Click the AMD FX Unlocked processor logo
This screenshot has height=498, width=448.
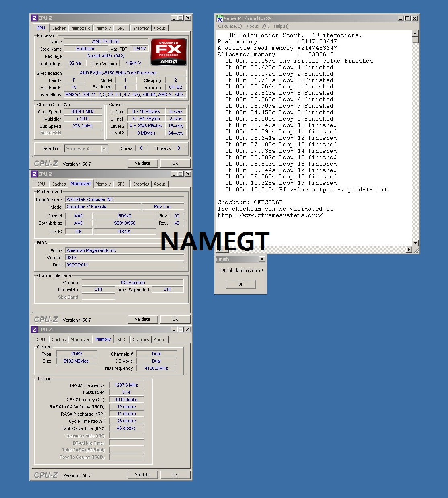tap(169, 52)
